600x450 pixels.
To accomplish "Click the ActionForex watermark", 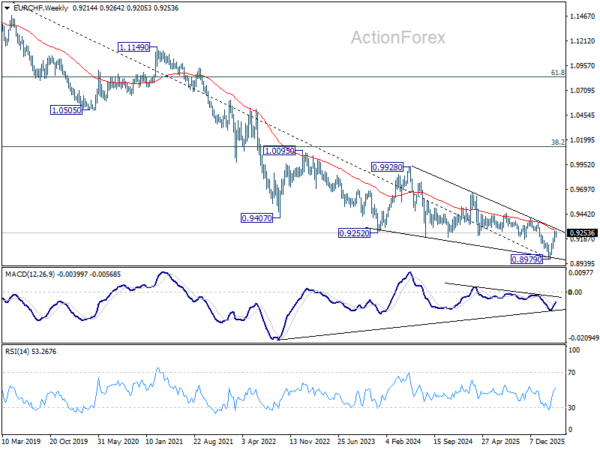I will click(x=398, y=38).
